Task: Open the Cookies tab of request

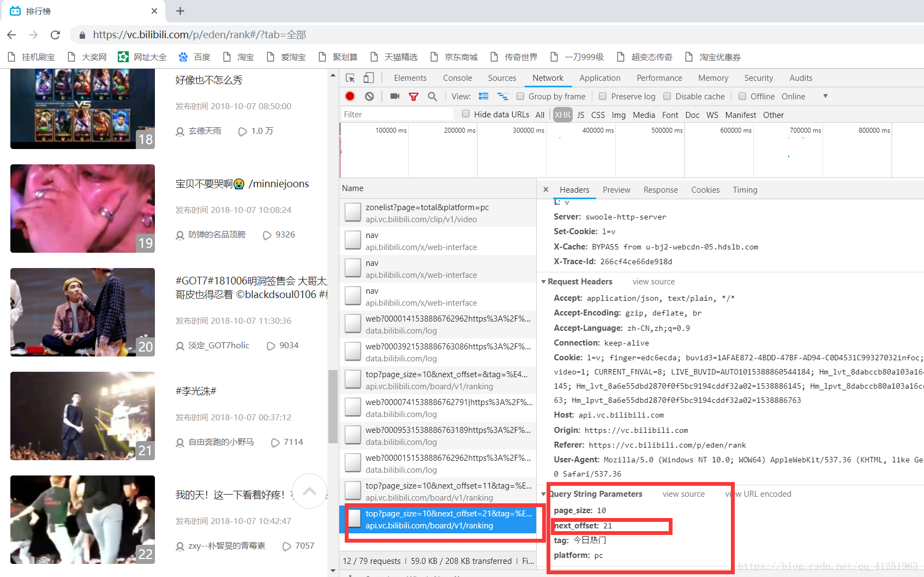Action: [x=705, y=190]
